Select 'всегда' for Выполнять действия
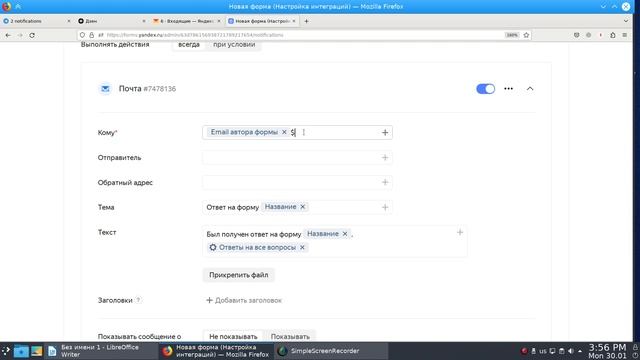This screenshot has height=360, width=640. click(x=189, y=44)
